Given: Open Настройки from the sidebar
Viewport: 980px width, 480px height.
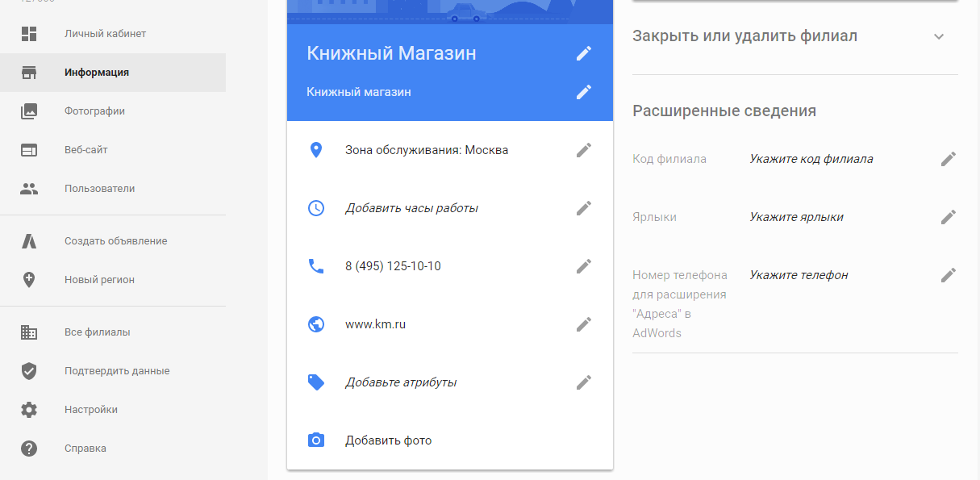Looking at the screenshot, I should pos(90,410).
